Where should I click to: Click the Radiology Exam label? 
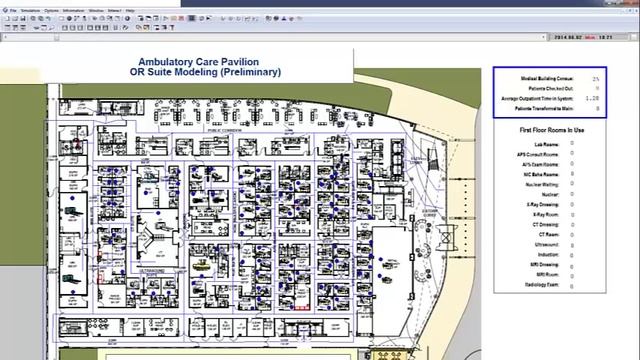pos(542,285)
